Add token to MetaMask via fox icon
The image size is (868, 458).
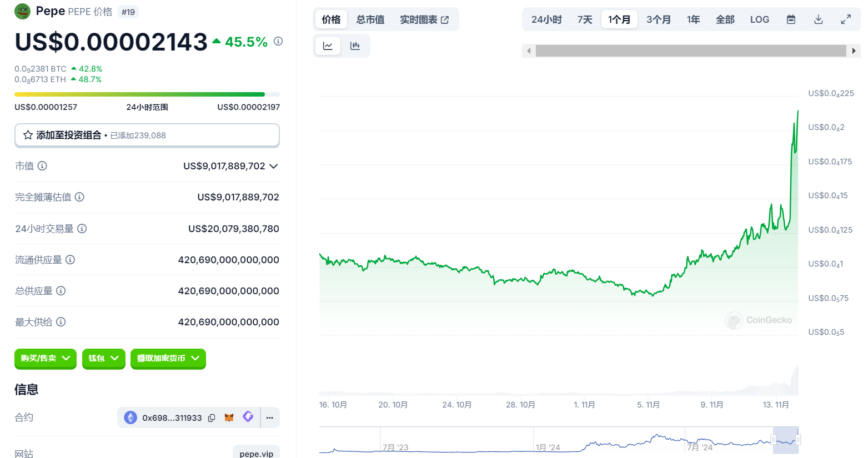coord(229,417)
